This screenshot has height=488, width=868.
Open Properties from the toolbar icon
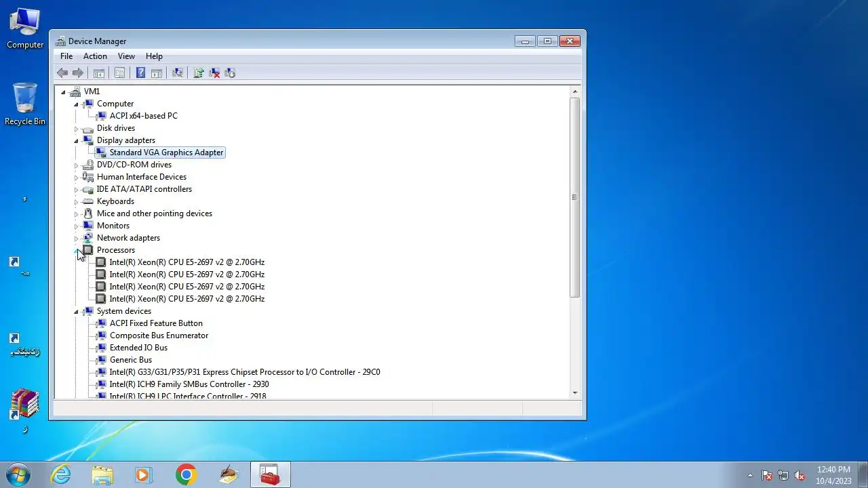point(119,73)
